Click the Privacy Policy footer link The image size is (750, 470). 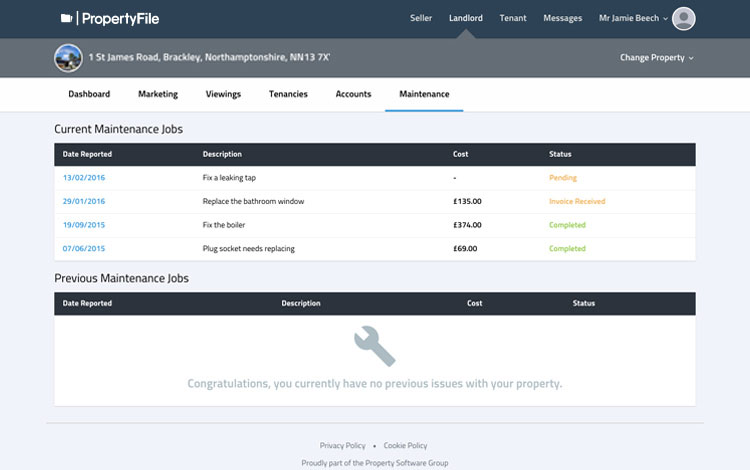[342, 445]
